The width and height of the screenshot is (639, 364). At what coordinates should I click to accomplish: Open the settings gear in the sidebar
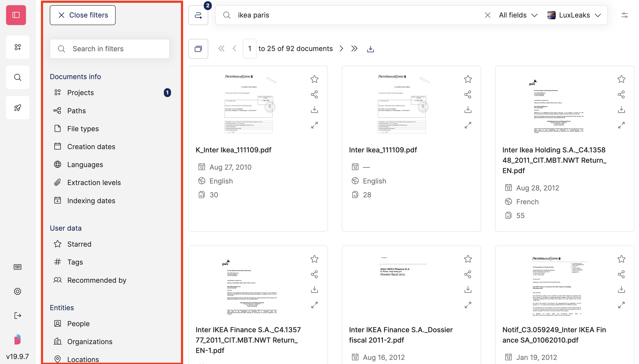(x=17, y=291)
